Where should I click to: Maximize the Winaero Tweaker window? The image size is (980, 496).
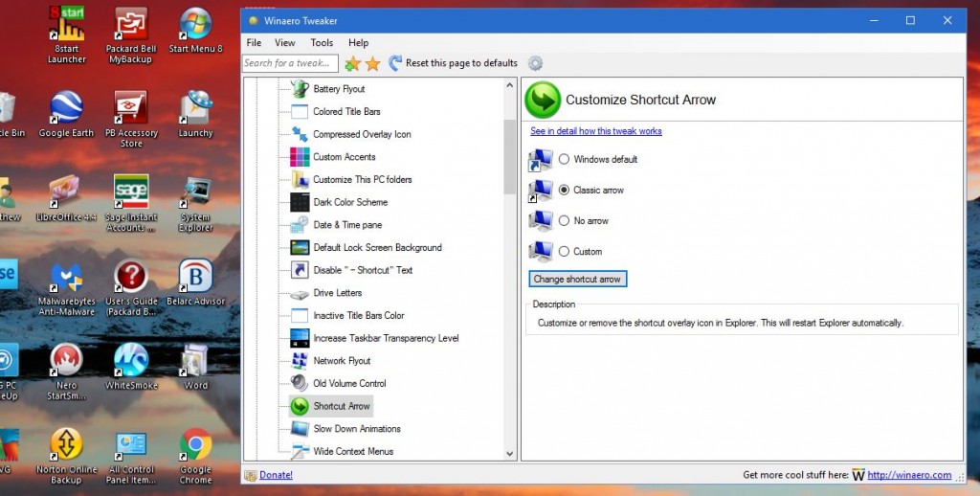click(910, 21)
